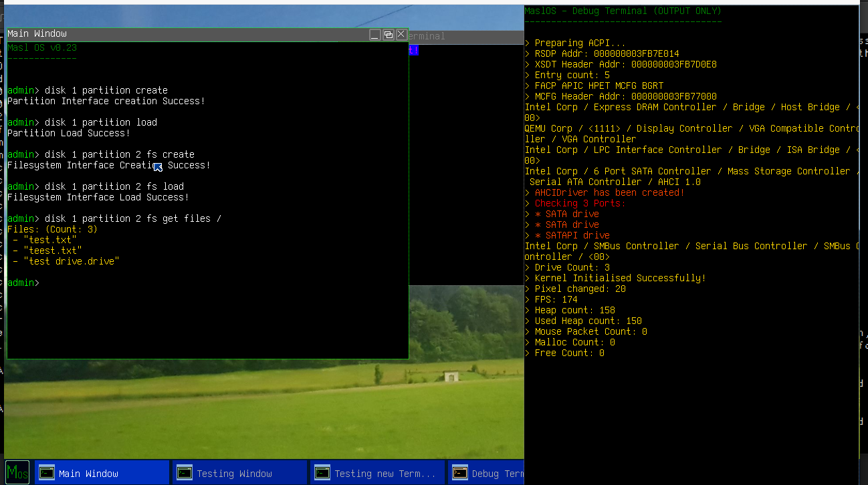Click the Debug Terminal (OUTPUT ONLY) title

tap(623, 11)
